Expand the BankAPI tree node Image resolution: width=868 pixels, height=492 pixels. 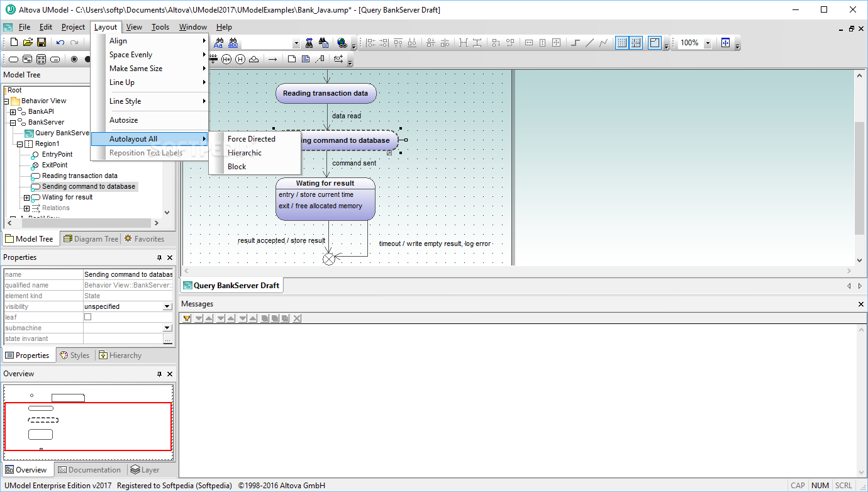(13, 111)
